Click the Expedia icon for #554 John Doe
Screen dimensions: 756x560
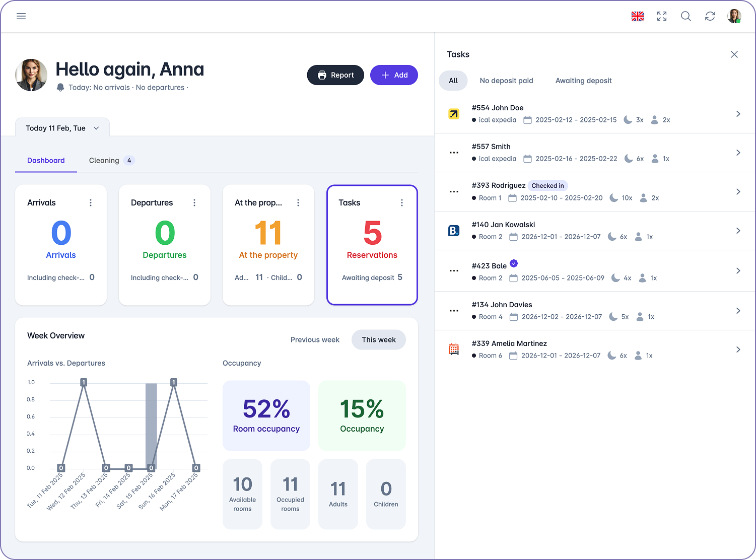click(x=454, y=114)
